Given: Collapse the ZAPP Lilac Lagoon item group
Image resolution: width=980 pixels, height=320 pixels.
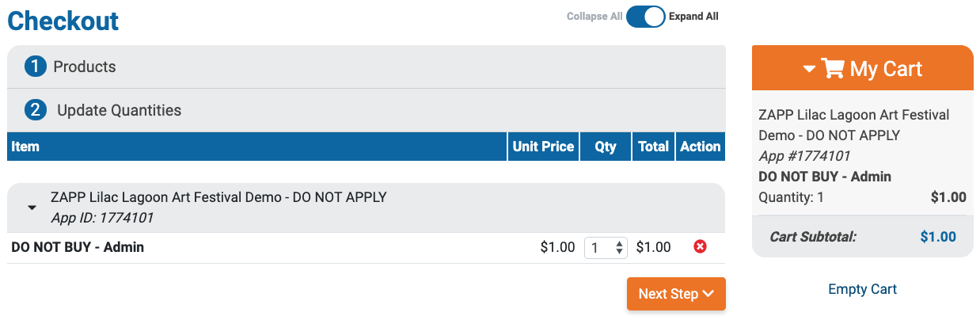Looking at the screenshot, I should coord(32,208).
